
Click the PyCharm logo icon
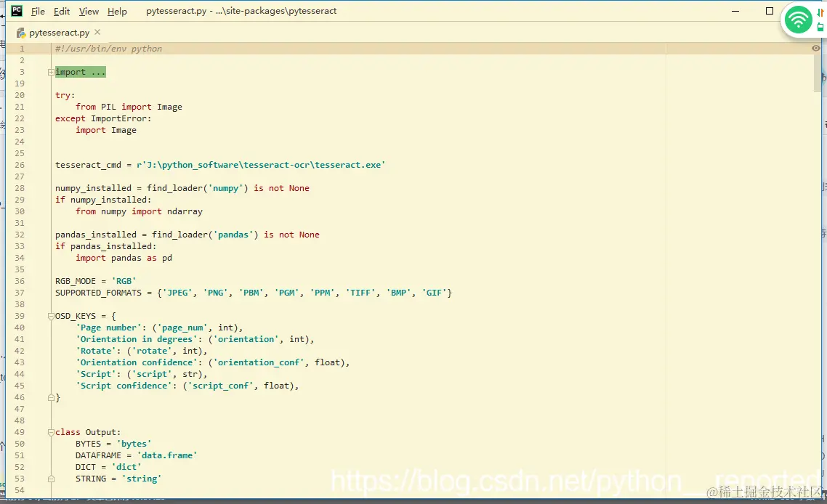17,11
